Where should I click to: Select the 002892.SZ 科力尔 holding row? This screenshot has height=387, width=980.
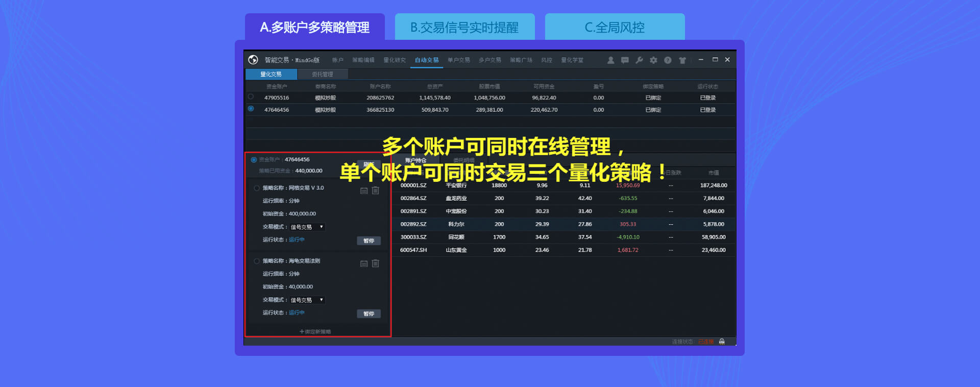tap(561, 224)
